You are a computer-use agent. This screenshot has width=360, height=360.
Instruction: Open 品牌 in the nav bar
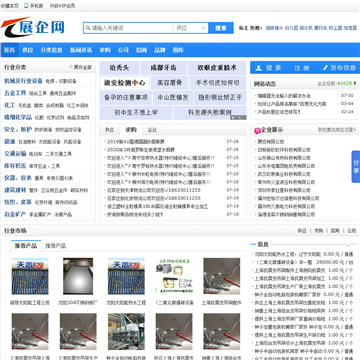[x=160, y=50]
